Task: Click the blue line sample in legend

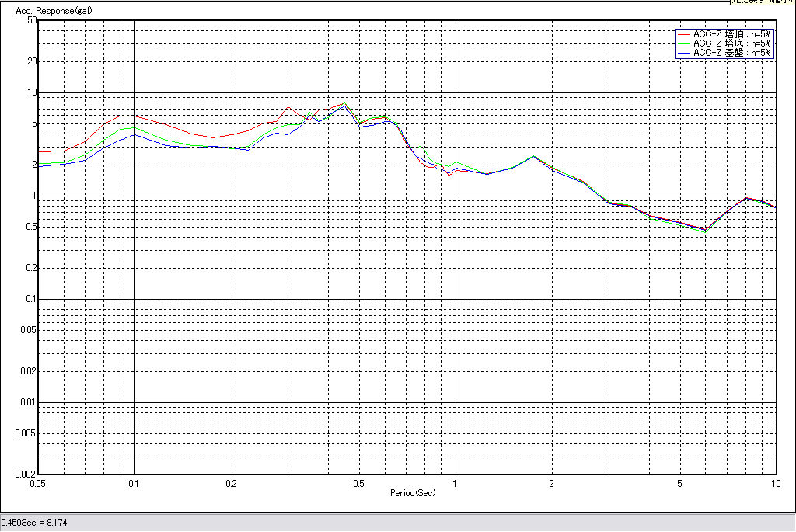Action: coord(683,53)
